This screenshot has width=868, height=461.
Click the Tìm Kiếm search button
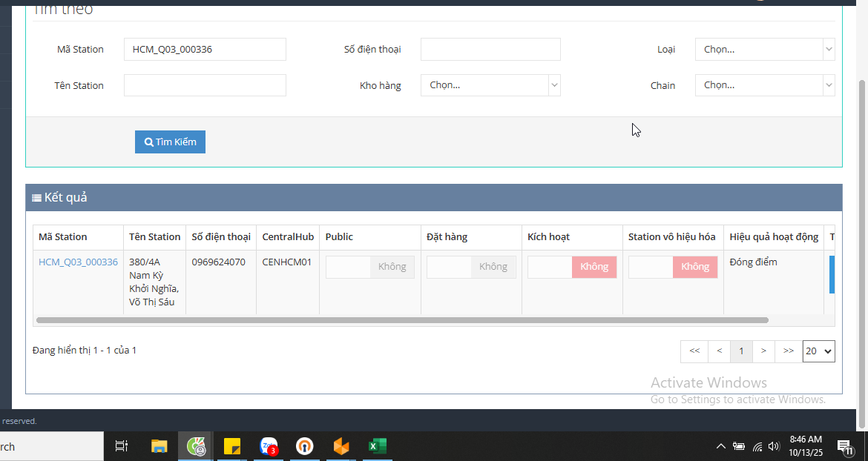point(170,142)
